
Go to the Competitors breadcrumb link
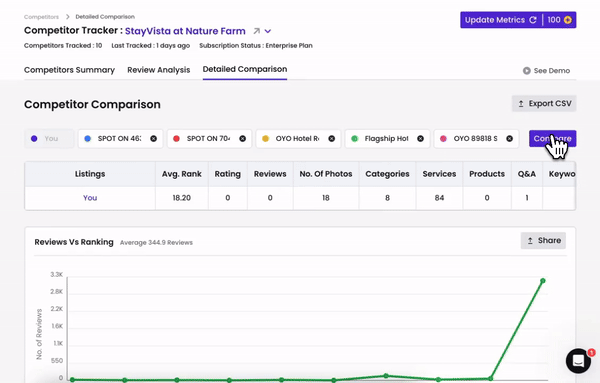coord(41,17)
